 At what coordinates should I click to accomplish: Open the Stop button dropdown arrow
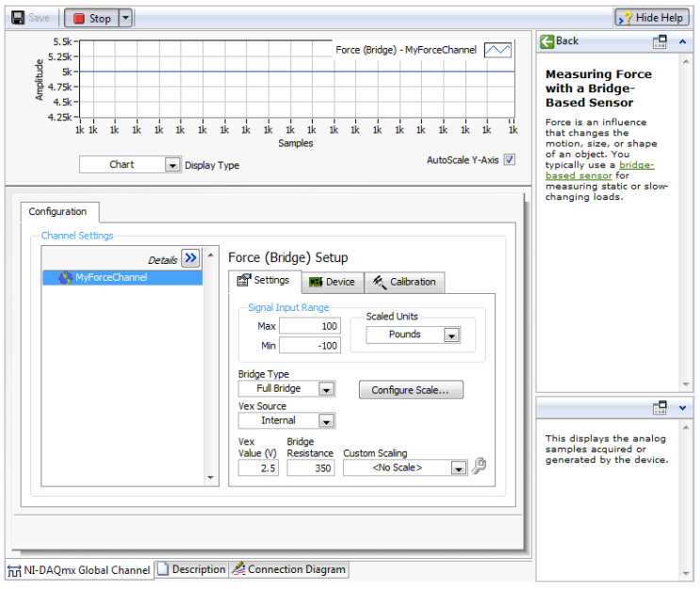click(x=125, y=18)
